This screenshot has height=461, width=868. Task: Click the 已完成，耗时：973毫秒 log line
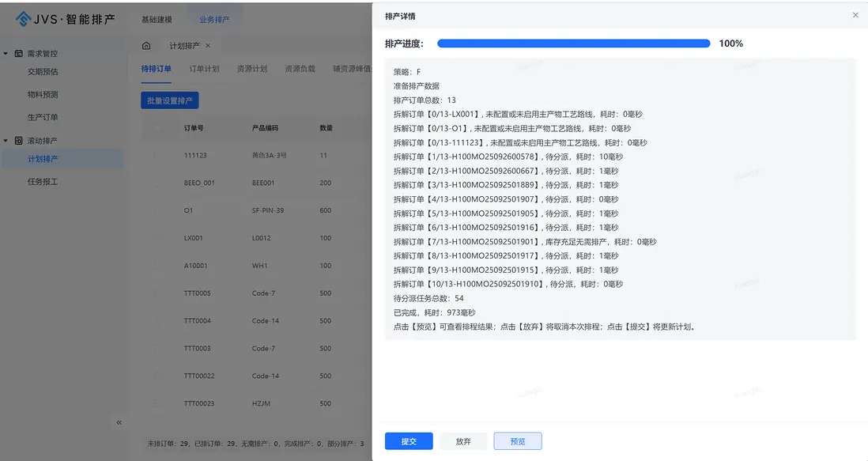point(434,312)
